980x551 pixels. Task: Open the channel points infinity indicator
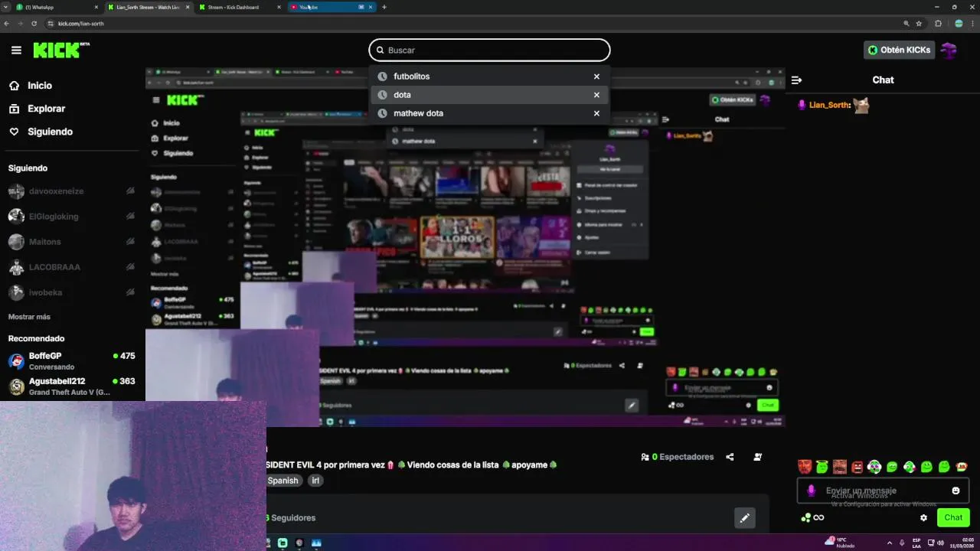click(812, 517)
